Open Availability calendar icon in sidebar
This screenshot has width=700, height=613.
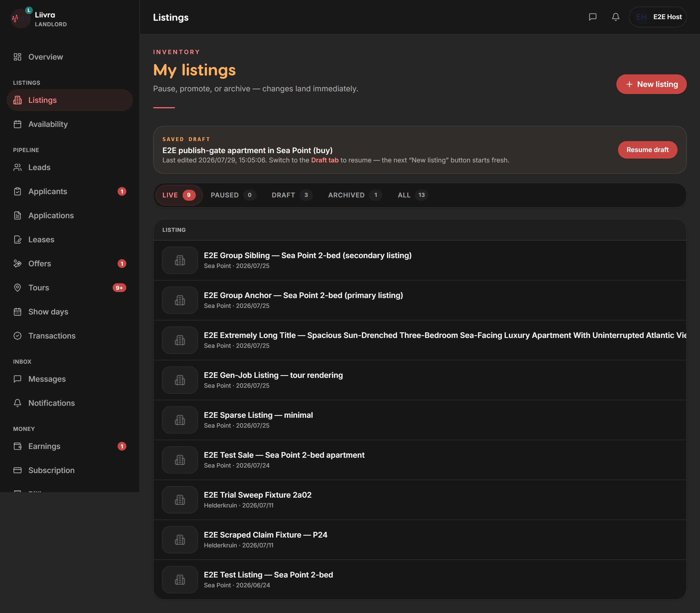[x=17, y=124]
